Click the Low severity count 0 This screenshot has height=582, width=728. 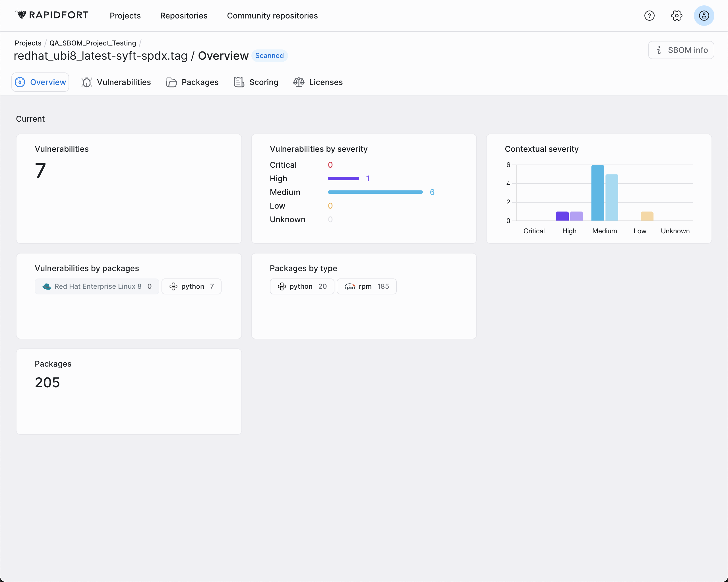(x=330, y=206)
